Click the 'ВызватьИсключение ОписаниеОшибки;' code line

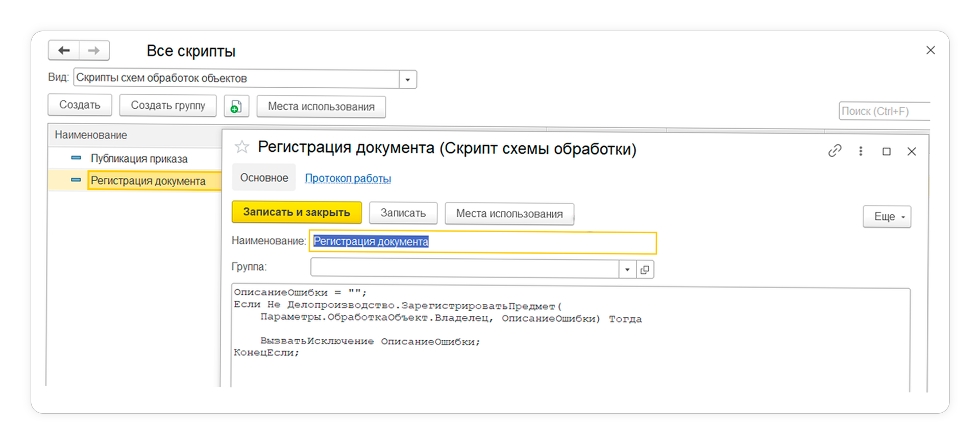pos(371,341)
